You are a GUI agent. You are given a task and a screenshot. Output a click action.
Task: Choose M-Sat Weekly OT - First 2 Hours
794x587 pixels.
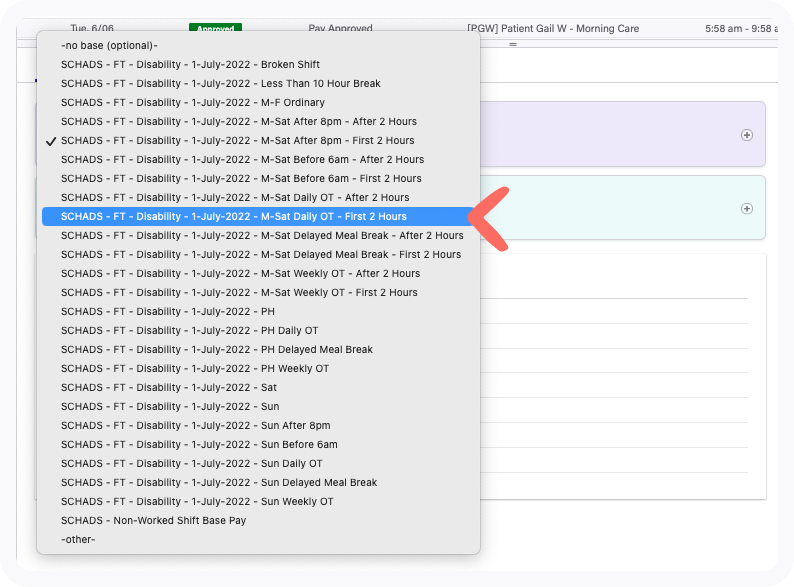coord(239,293)
